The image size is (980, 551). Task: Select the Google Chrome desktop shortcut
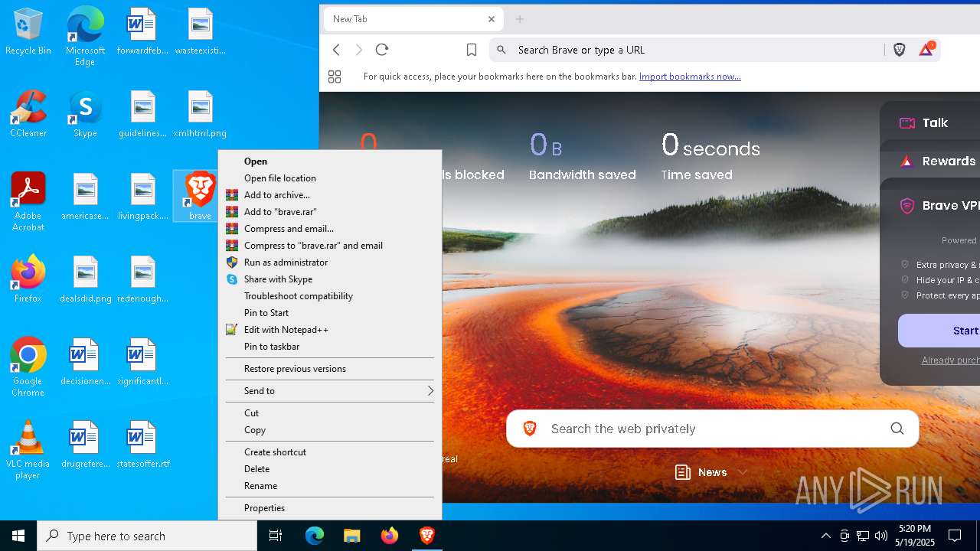point(28,367)
